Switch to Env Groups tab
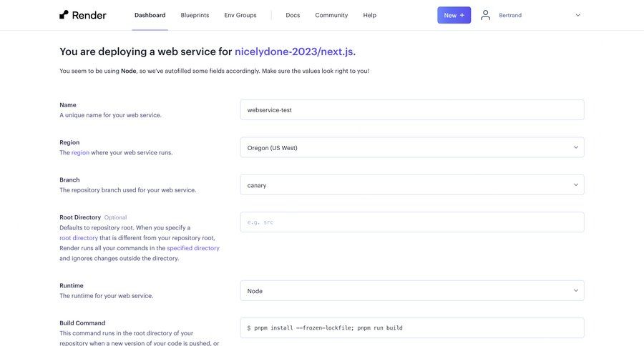 [x=240, y=15]
